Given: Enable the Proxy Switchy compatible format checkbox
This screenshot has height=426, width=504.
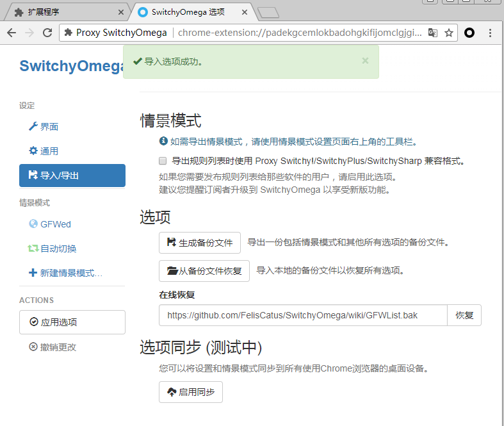Looking at the screenshot, I should tap(163, 161).
